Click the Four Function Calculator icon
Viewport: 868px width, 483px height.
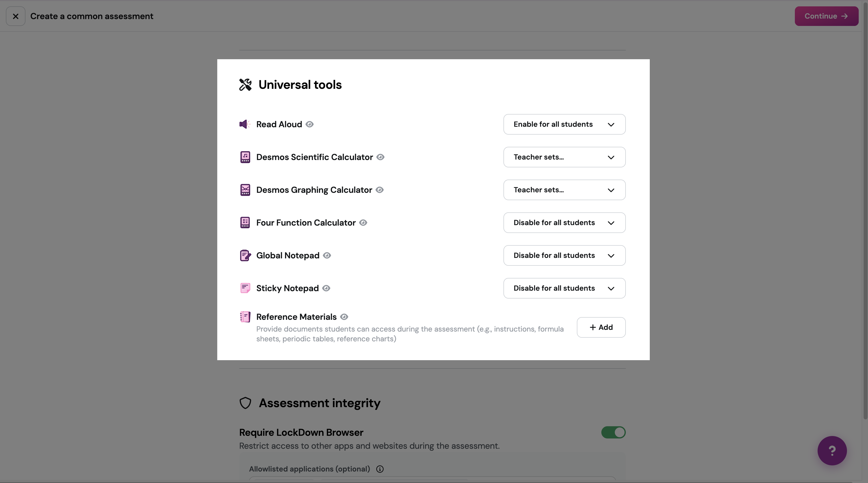click(x=245, y=222)
